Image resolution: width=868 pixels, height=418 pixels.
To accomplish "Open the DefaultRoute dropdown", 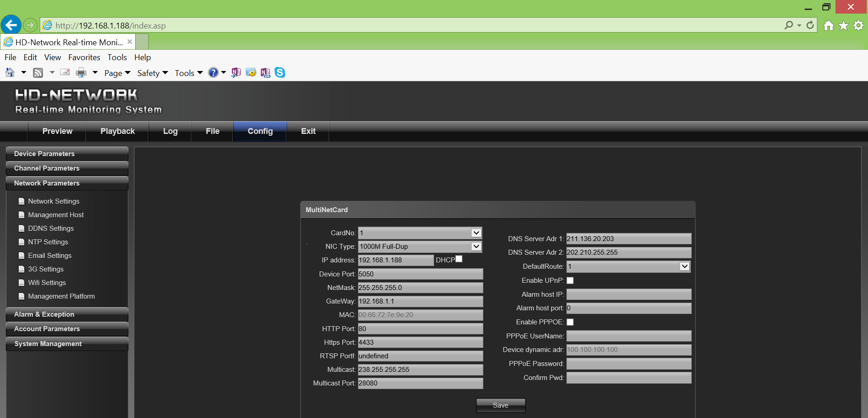I will point(684,266).
